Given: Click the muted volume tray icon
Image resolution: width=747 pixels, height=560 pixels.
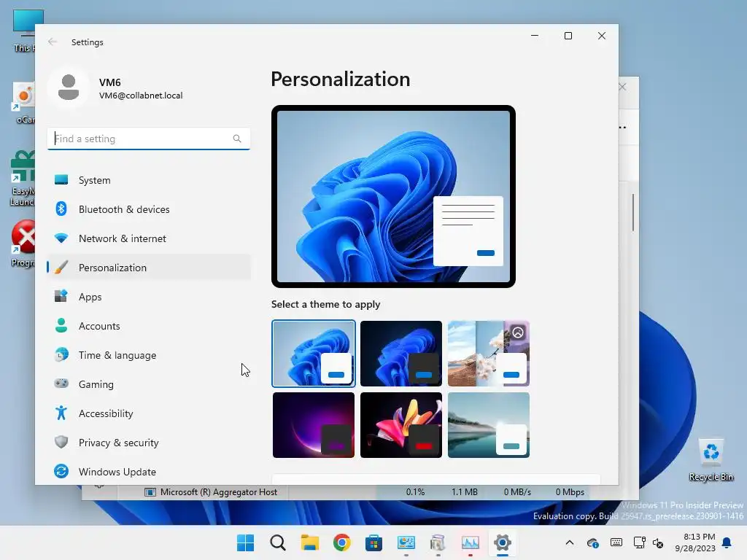Looking at the screenshot, I should (658, 542).
